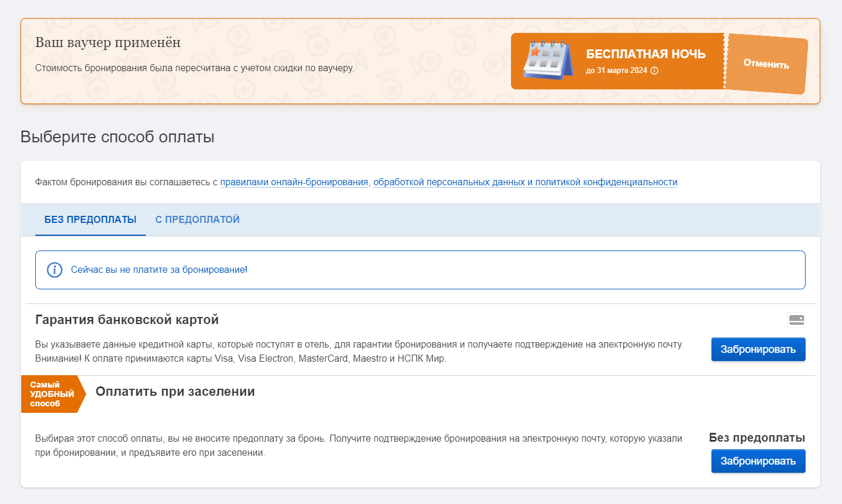Click the voucher info icon near expiry date

pyautogui.click(x=654, y=71)
